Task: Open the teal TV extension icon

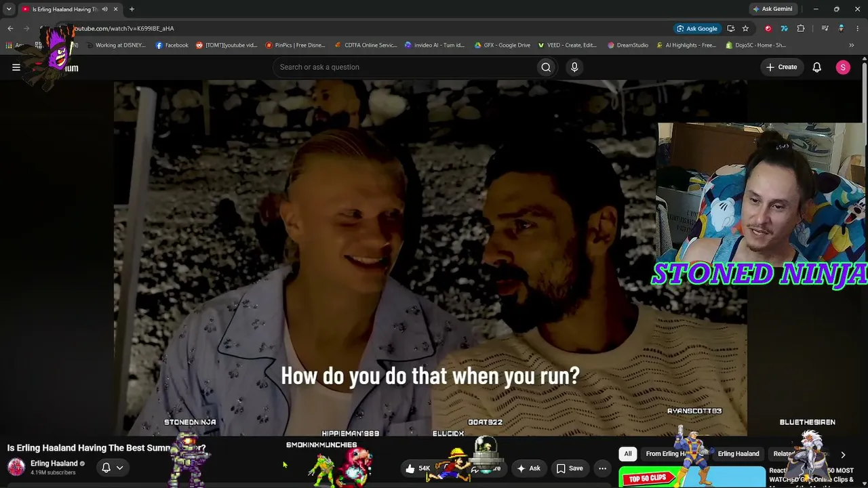Action: [784, 28]
